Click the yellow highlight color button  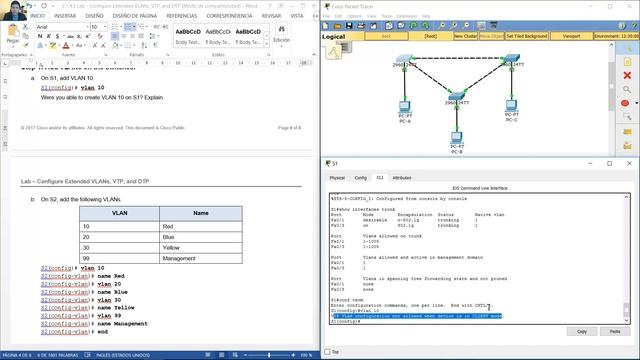(53, 45)
